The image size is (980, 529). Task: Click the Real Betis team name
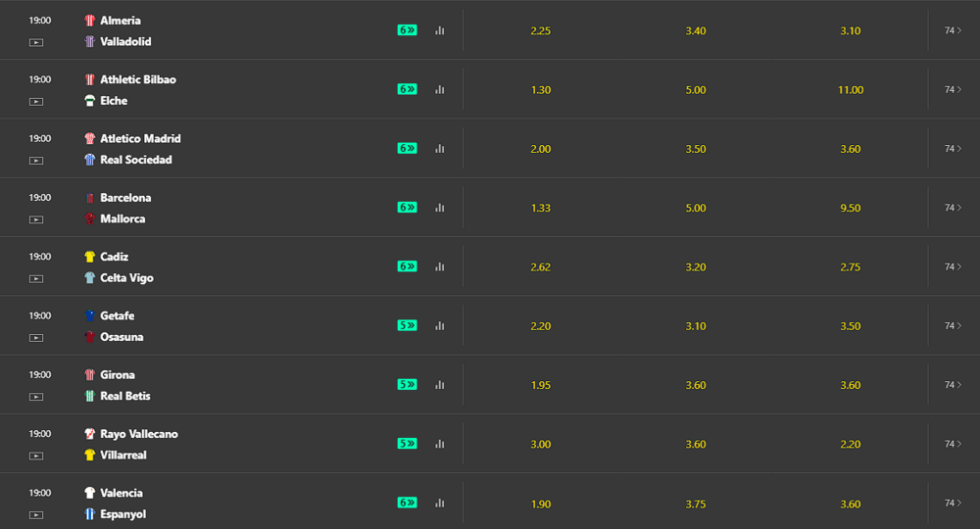click(x=124, y=396)
